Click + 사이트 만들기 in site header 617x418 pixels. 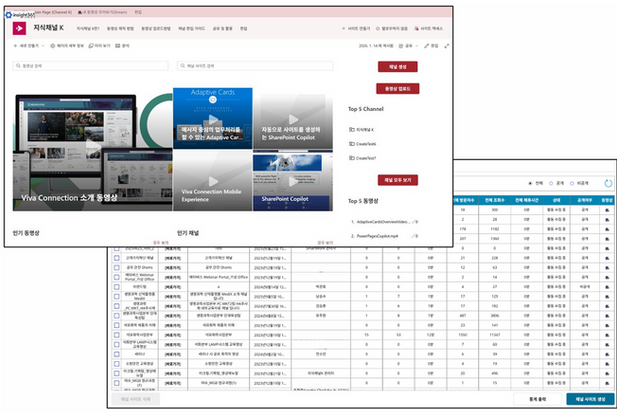point(356,29)
